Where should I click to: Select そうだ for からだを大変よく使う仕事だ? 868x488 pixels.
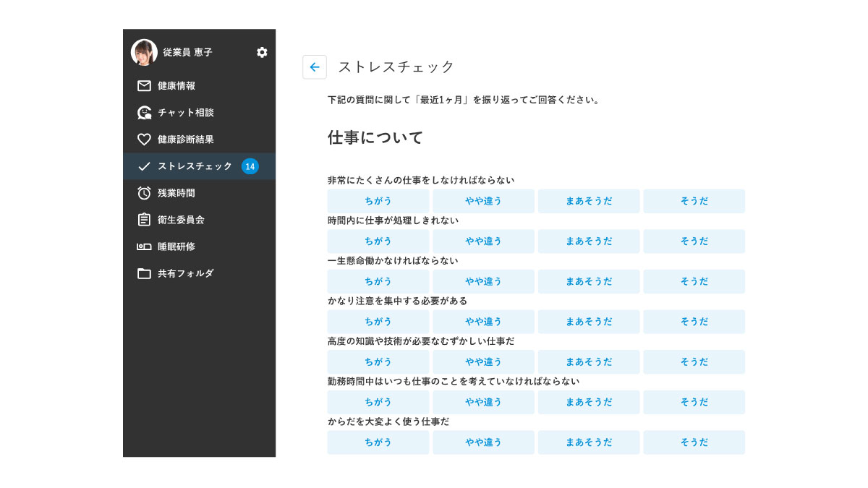click(694, 442)
